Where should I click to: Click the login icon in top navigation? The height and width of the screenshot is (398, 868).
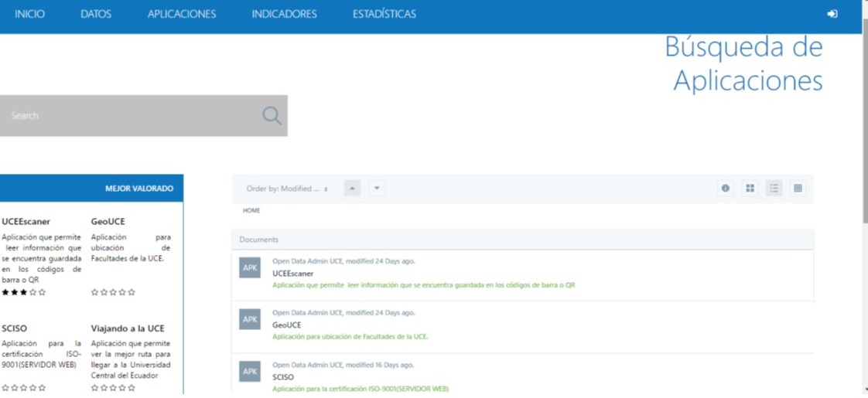pyautogui.click(x=832, y=14)
